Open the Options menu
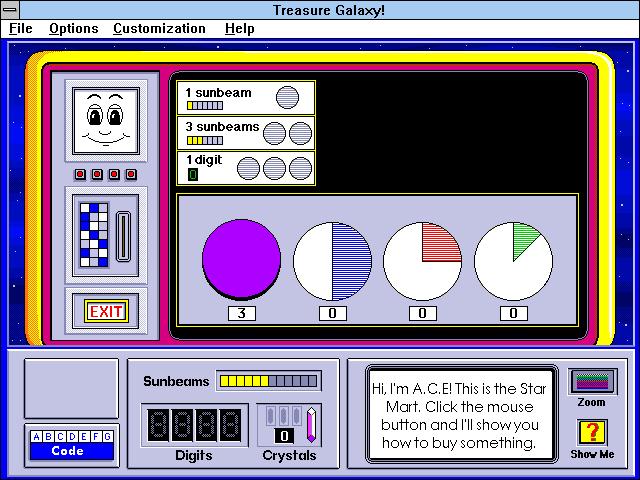Viewport: 640px width, 480px height. point(73,29)
